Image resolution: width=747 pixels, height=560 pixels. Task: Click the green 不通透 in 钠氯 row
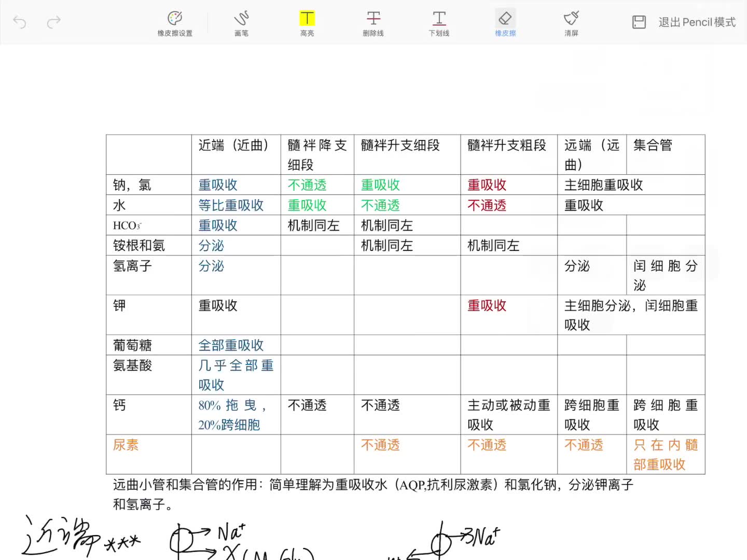click(307, 185)
